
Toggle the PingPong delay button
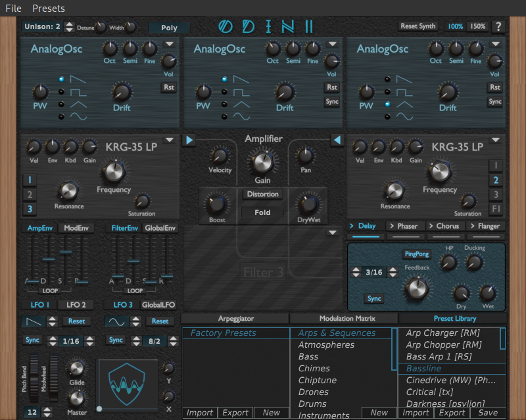coord(417,254)
